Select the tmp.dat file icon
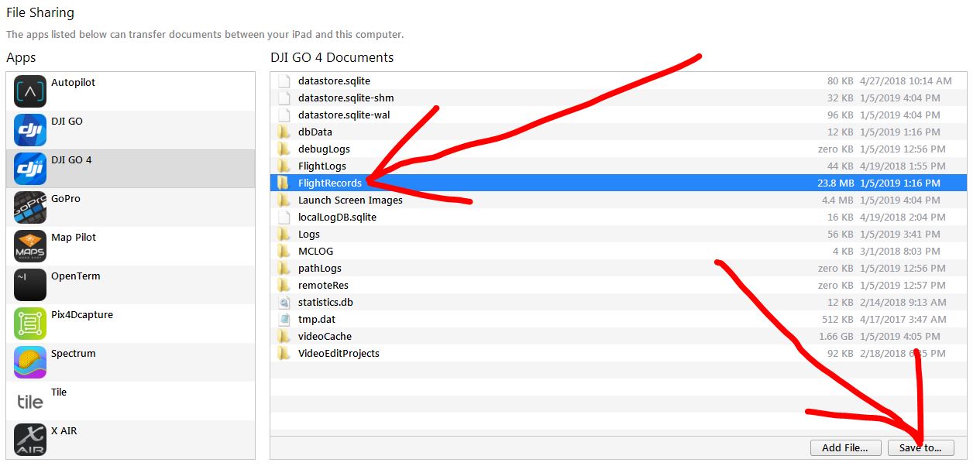Screen dimensions: 980x466 (x=284, y=319)
